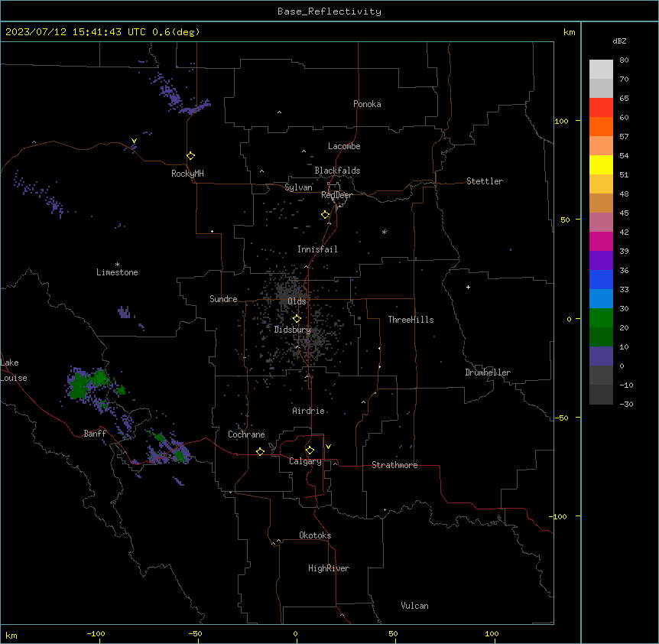Select the Drumheller label
Image resolution: width=659 pixels, height=644 pixels.
pos(488,372)
